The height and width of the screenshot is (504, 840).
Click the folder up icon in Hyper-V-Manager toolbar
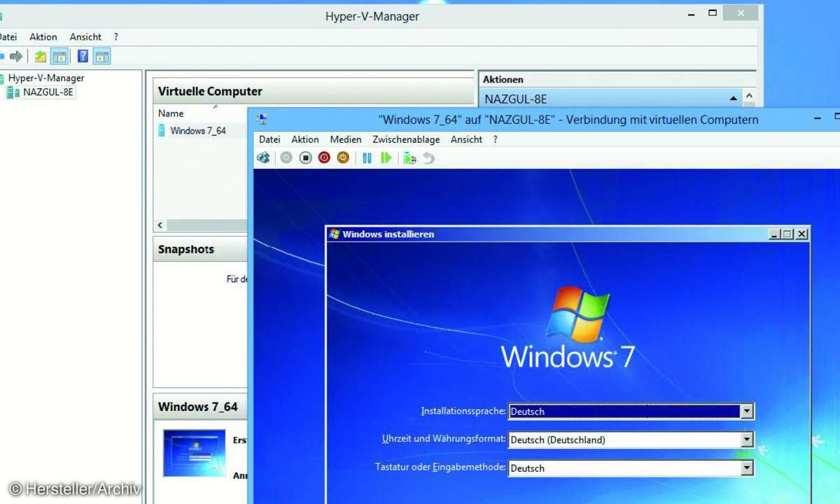[41, 57]
